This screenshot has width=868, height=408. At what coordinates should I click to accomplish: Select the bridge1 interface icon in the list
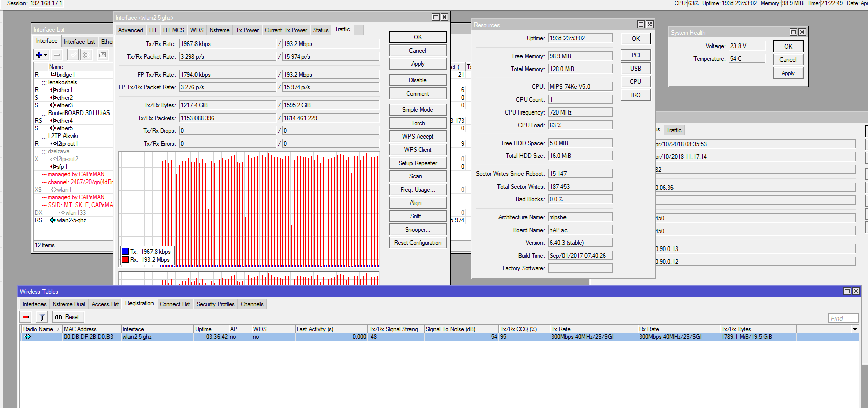(53, 75)
